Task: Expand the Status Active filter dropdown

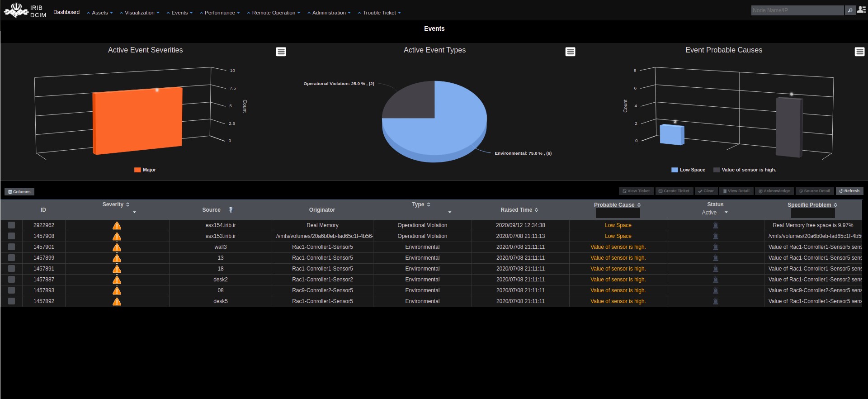Action: point(726,213)
